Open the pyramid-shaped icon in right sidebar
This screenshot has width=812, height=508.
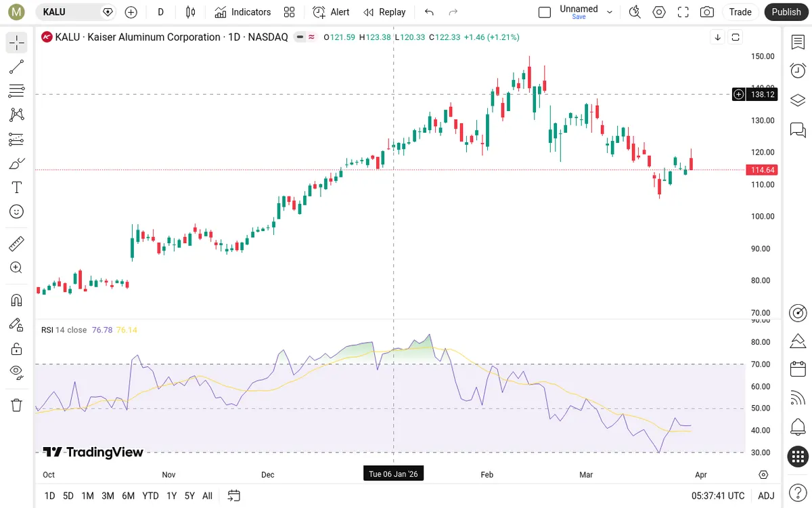[798, 340]
